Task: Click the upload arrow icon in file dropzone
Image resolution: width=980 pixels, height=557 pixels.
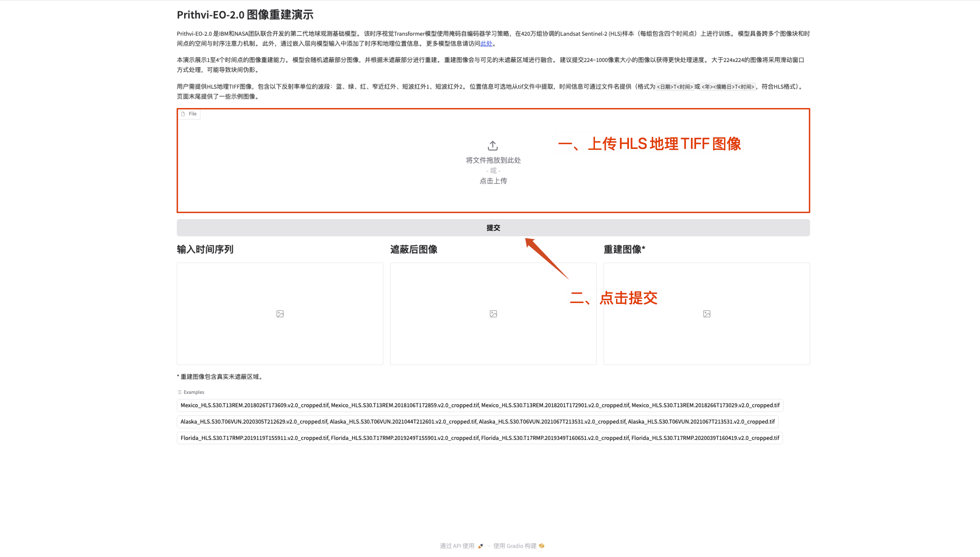Action: coord(493,146)
